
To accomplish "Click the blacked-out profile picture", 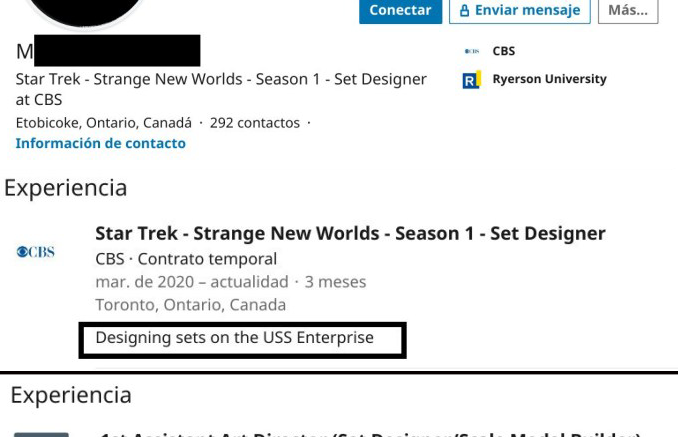I will pos(86,13).
